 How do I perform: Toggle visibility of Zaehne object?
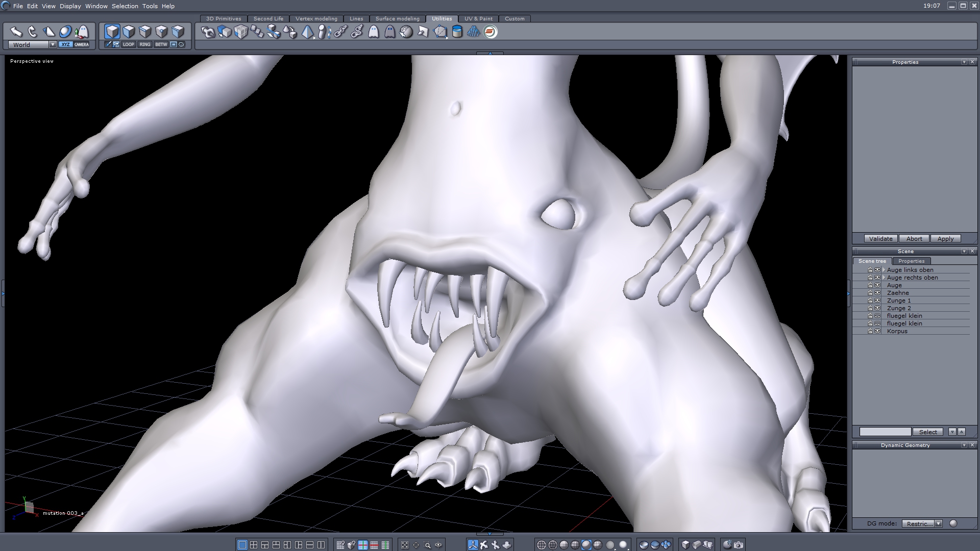coord(877,293)
